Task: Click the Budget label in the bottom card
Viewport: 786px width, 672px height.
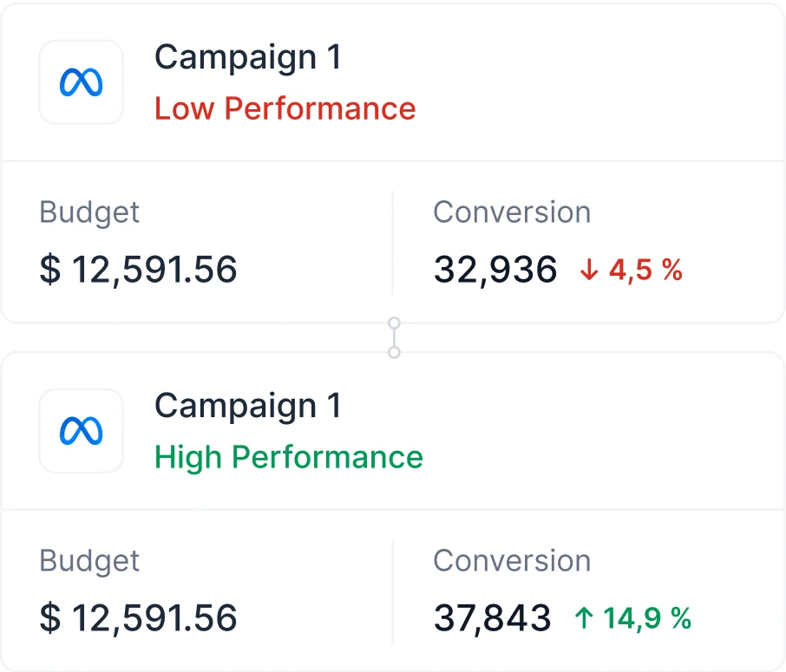Action: click(89, 561)
